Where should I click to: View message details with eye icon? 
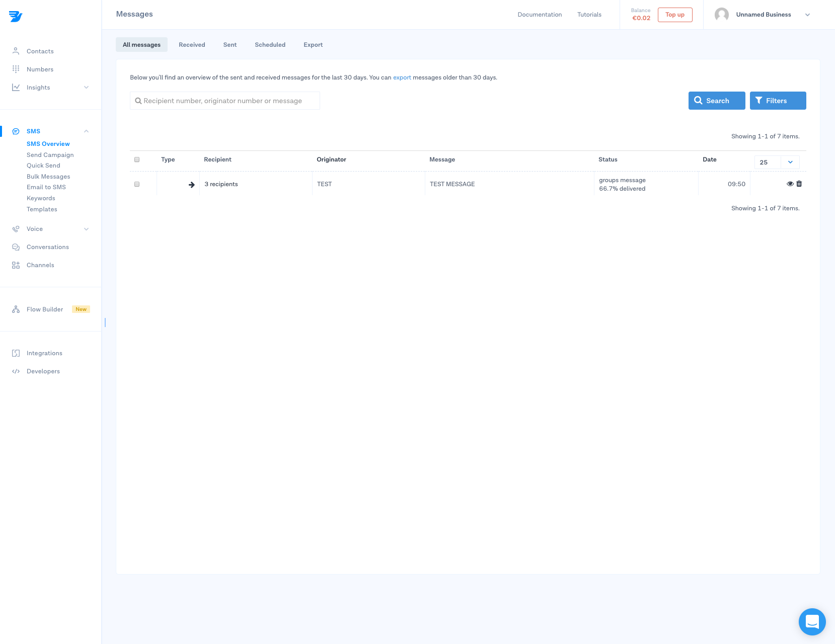click(x=790, y=184)
